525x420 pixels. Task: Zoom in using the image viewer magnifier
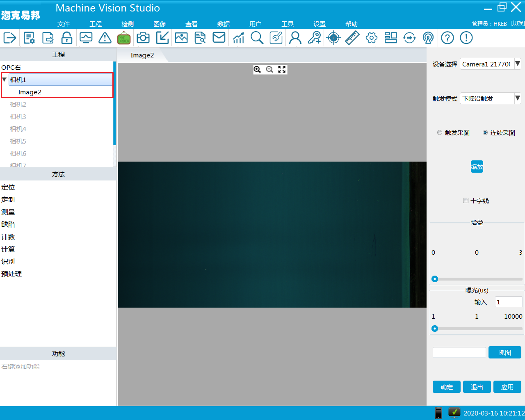(257, 69)
